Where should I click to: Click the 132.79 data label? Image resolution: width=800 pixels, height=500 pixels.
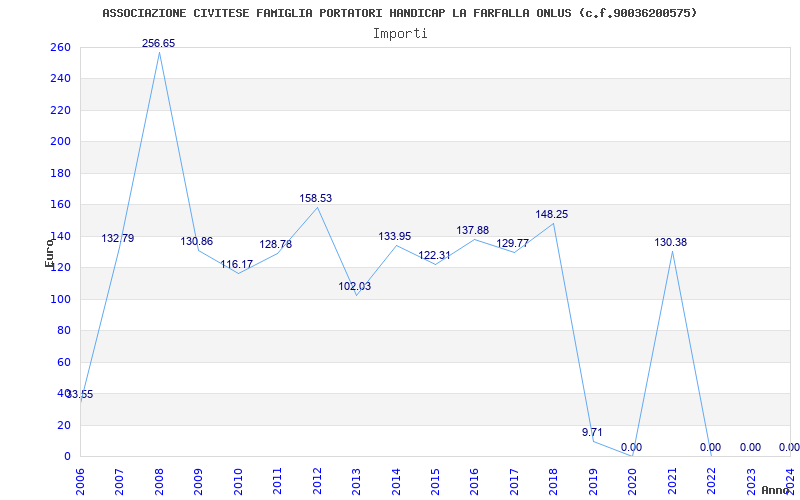pos(118,238)
